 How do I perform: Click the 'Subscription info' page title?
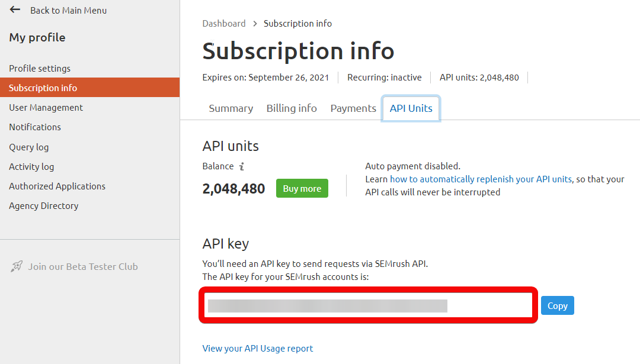298,51
